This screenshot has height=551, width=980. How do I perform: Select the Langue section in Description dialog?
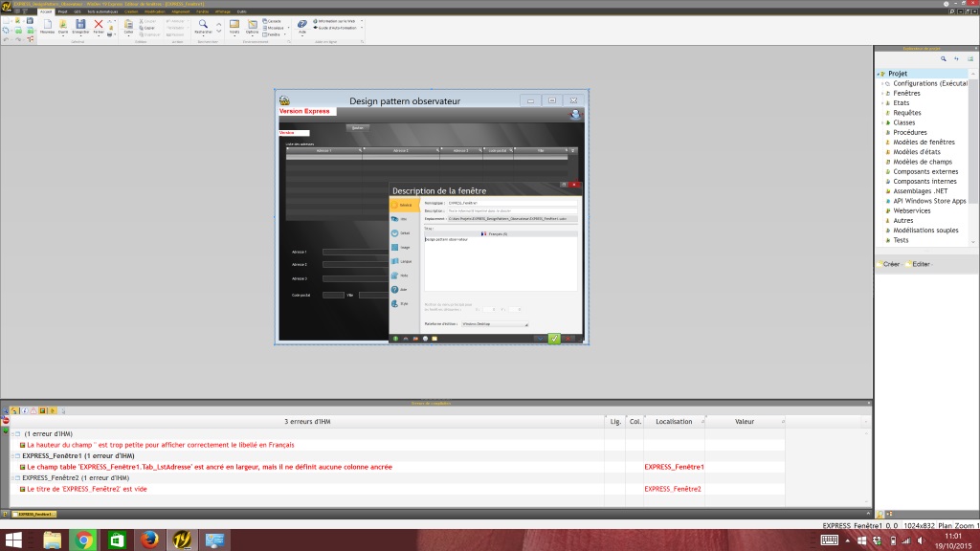coord(402,261)
